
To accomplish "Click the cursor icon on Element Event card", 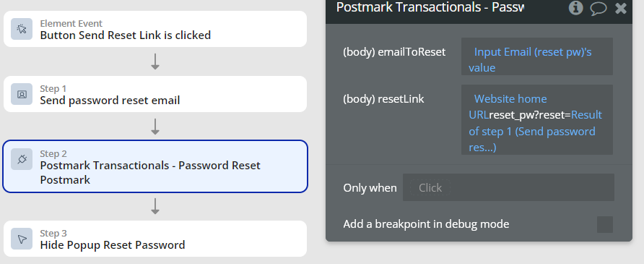I will (x=22, y=29).
